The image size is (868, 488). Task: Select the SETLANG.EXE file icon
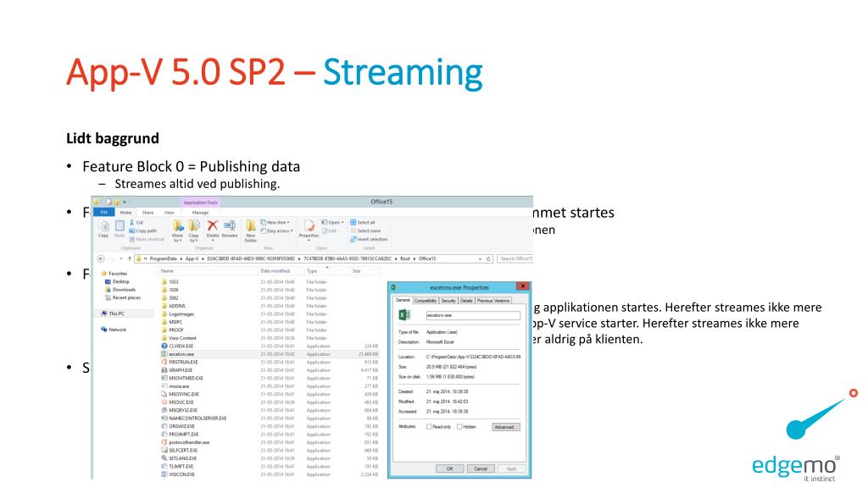[x=164, y=458]
